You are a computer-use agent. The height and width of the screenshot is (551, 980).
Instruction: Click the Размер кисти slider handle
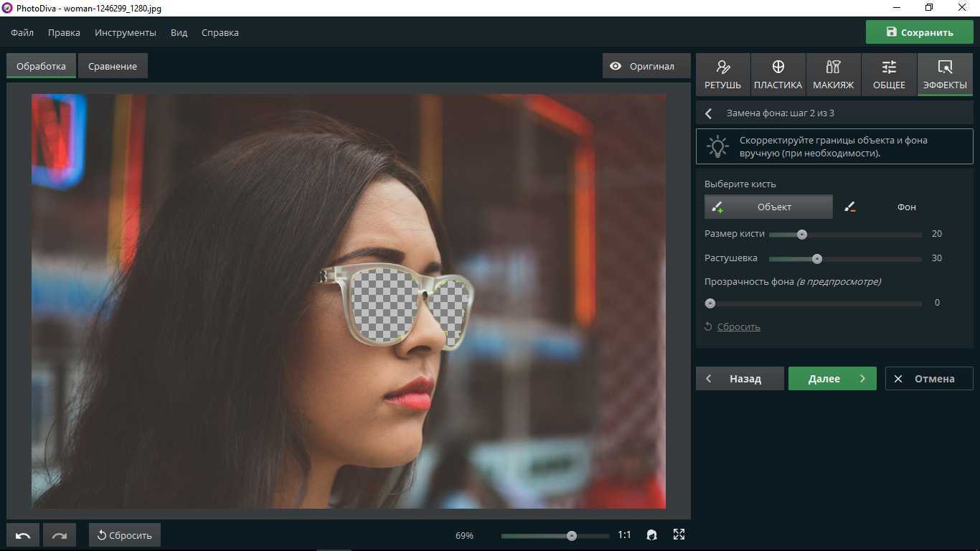point(802,235)
